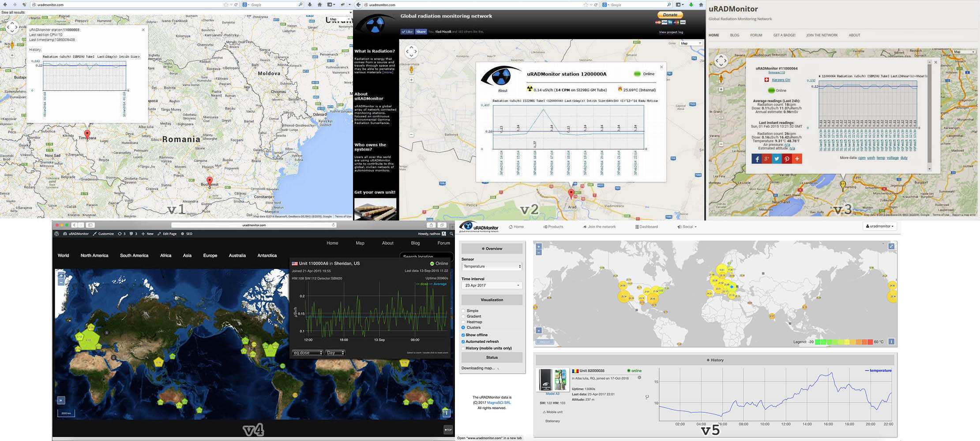Viewport: 980px width, 441px height.
Task: Click the Google+ share icon in v3
Action: [766, 159]
